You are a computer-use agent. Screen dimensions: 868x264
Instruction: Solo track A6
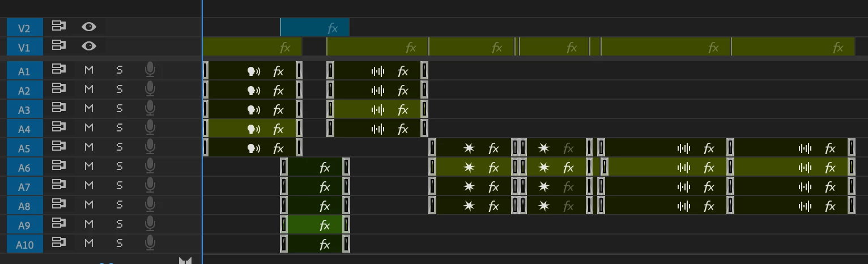[x=119, y=167]
